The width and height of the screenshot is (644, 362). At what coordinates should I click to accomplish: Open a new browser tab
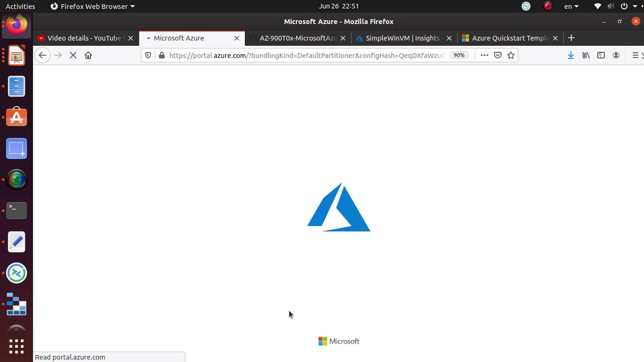coord(571,38)
